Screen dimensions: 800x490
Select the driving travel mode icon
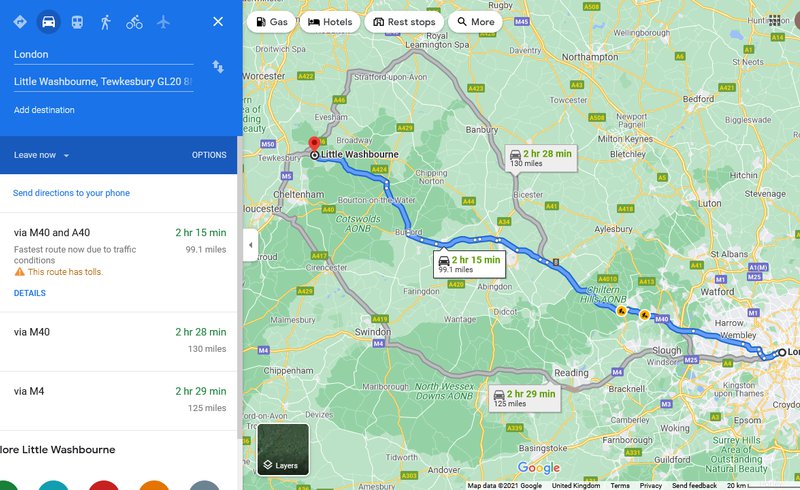click(x=48, y=22)
